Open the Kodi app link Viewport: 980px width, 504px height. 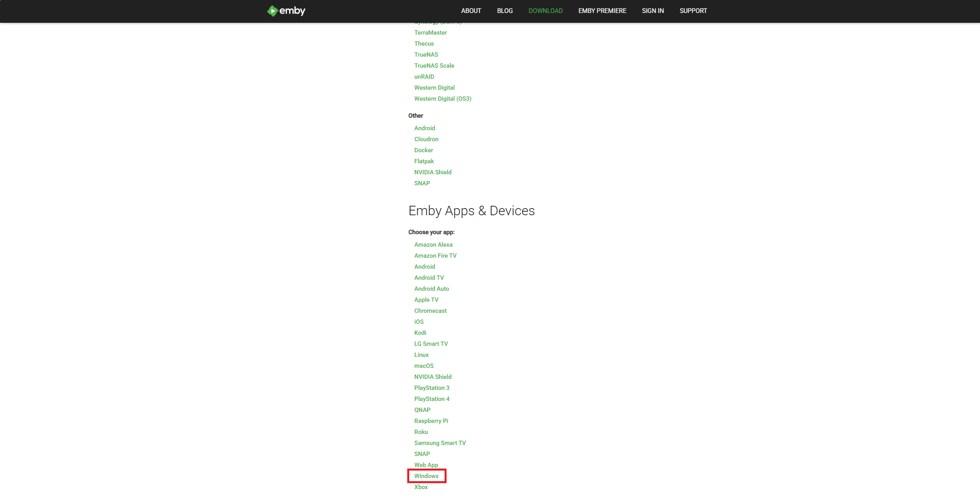pos(420,333)
